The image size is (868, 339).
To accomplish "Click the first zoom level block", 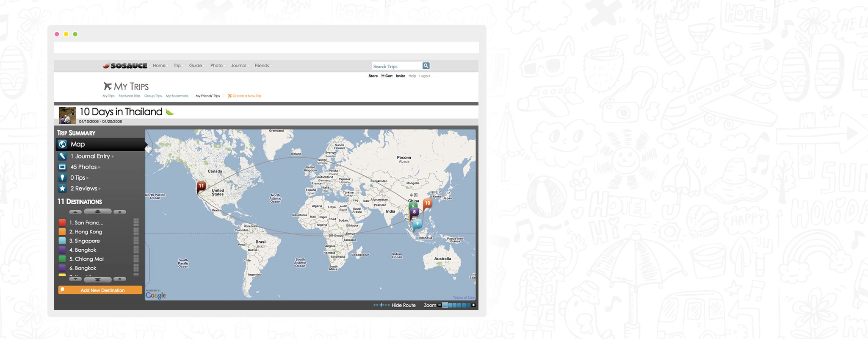I will 445,305.
